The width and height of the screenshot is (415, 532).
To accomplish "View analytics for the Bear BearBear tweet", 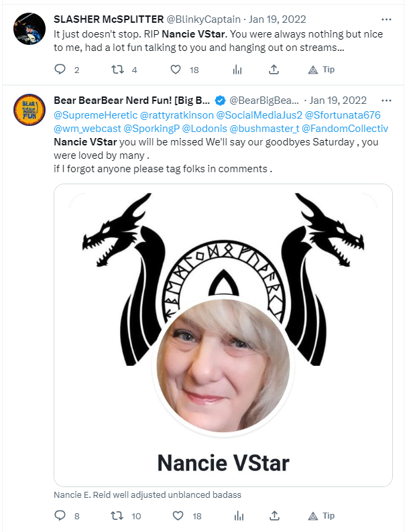I will [239, 516].
